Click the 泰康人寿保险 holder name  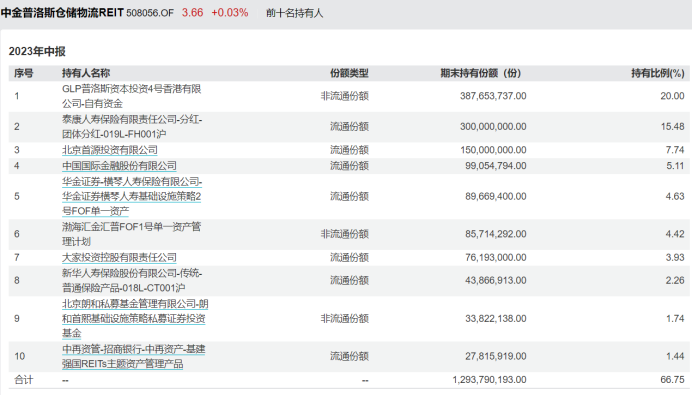point(132,127)
